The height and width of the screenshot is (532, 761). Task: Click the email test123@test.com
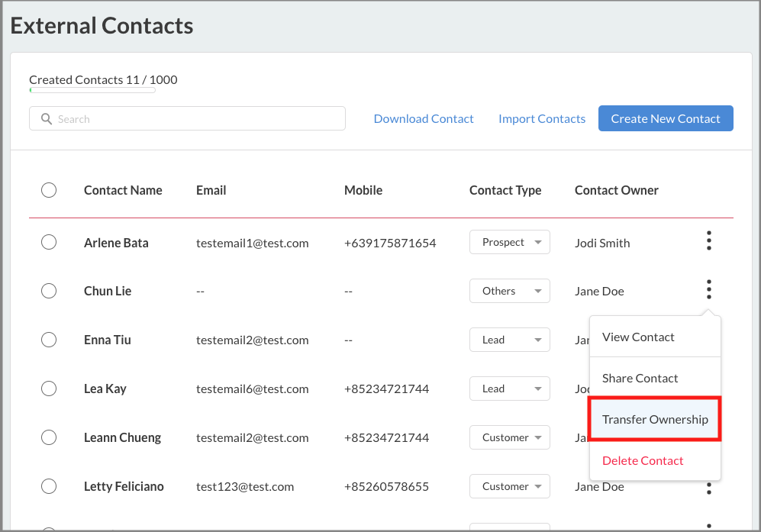245,486
